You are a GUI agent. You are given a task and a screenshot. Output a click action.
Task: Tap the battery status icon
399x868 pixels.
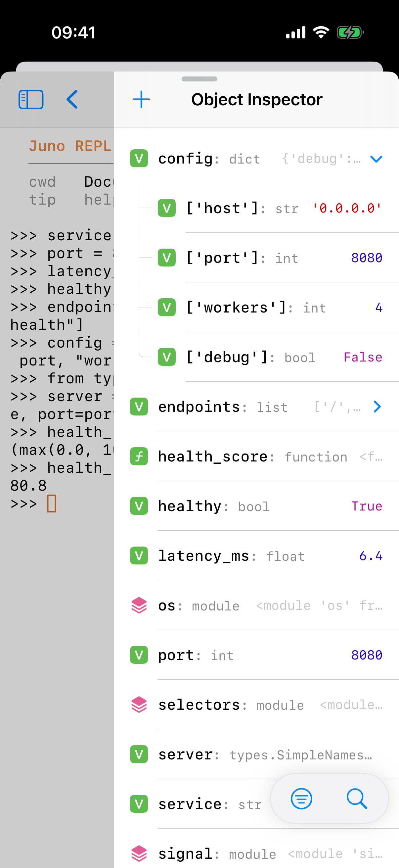pyautogui.click(x=350, y=33)
